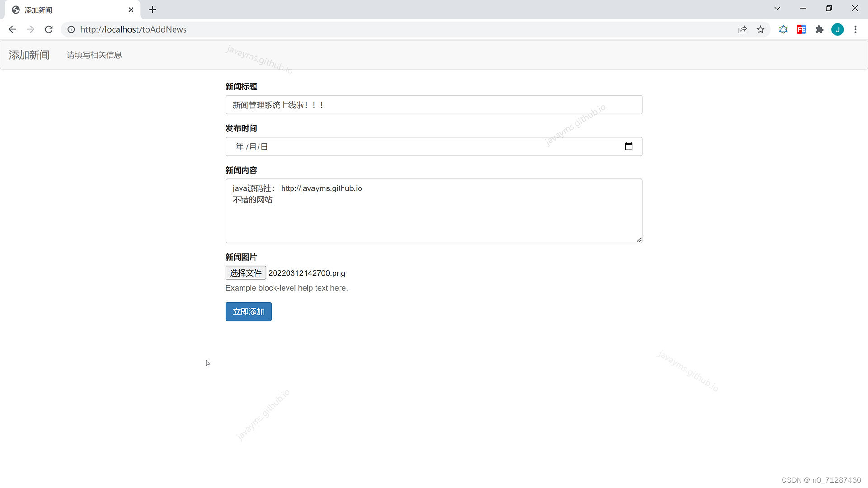
Task: Click the red FE extension icon
Action: 801,29
